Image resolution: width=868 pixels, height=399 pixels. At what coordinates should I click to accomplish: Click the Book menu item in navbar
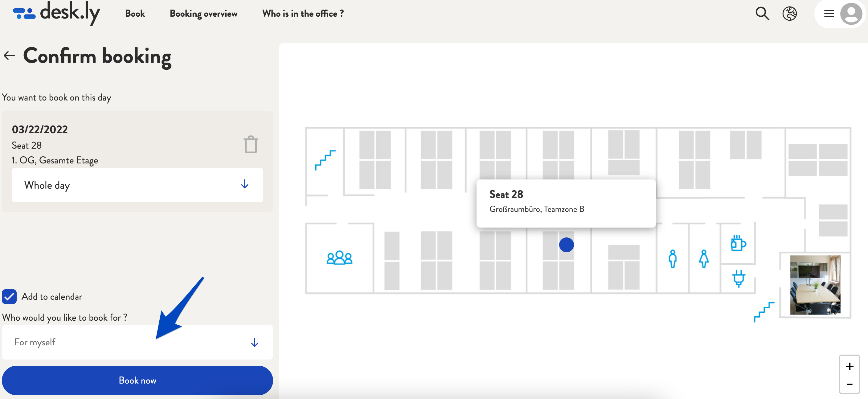135,13
